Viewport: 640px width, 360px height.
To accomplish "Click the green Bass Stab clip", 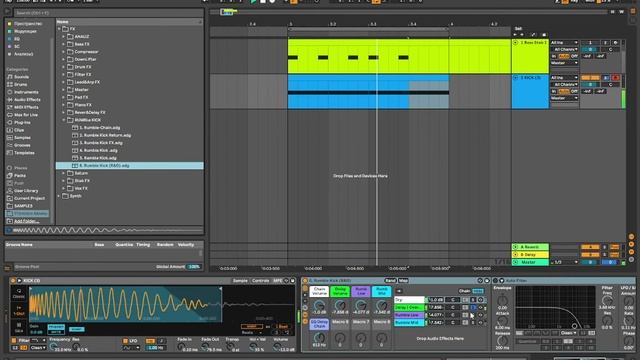I will 399,57.
